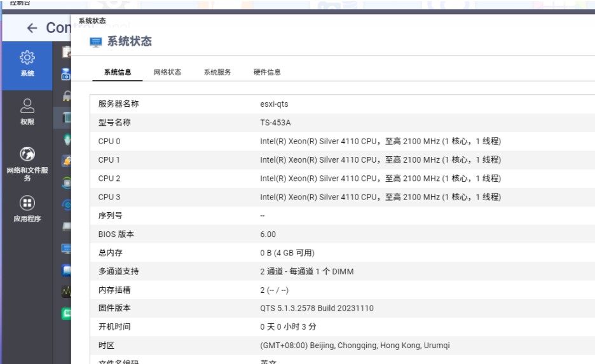Open the storage disk icon in sidebar list
595x364 pixels.
[x=66, y=74]
